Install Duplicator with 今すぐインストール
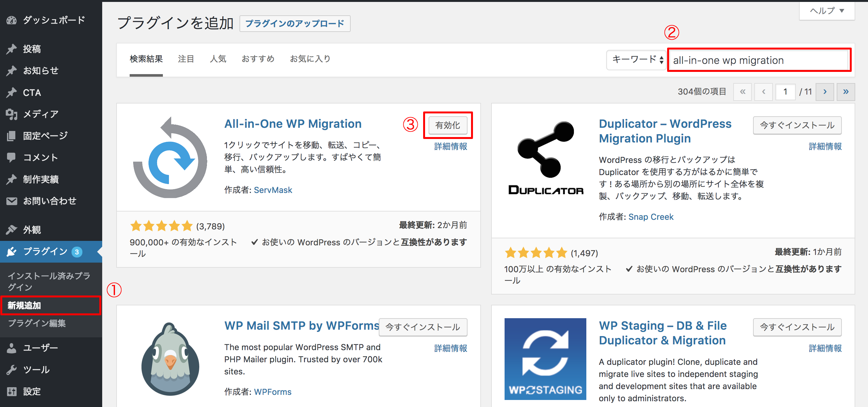Screen dimensions: 868x407 pos(797,126)
